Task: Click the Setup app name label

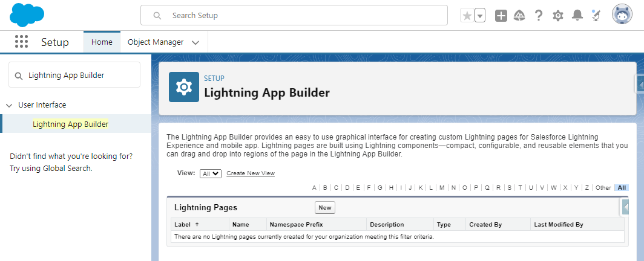Action: pos(55,42)
